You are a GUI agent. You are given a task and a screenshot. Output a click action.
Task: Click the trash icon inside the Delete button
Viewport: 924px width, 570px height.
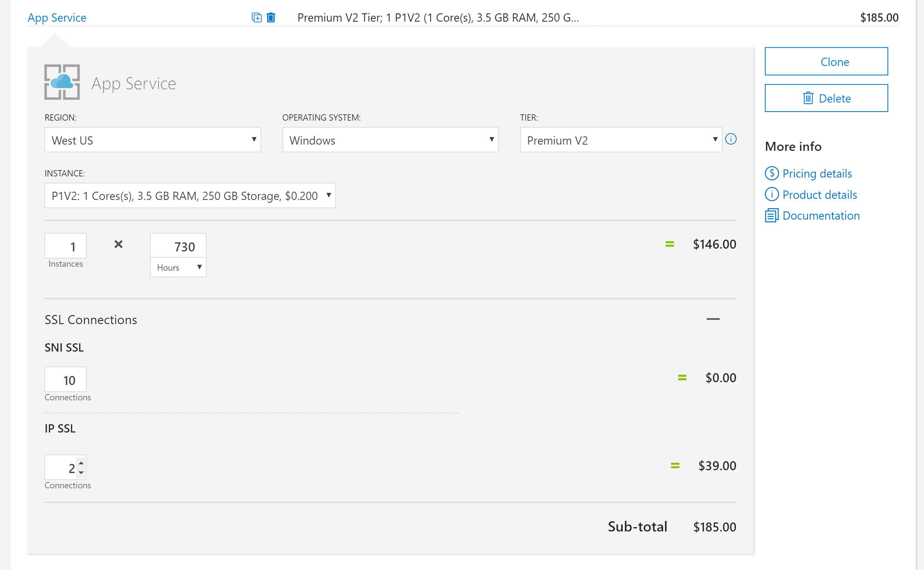(808, 98)
